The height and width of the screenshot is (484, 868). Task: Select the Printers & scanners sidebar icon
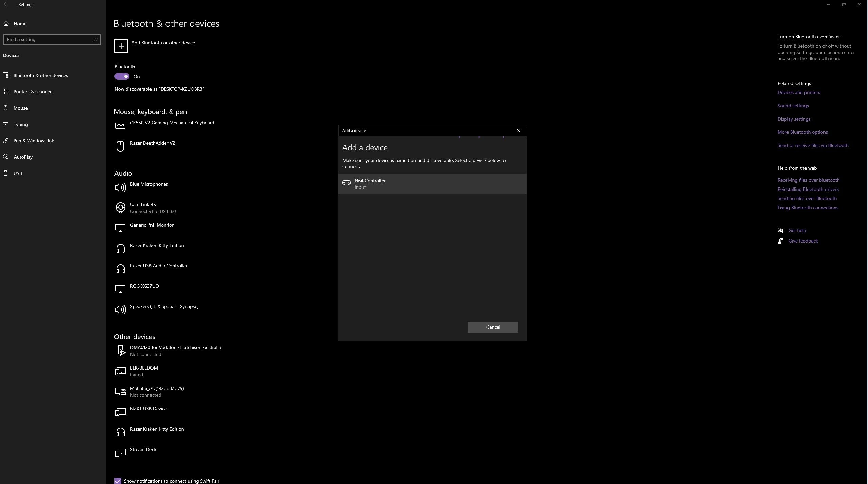[6, 91]
